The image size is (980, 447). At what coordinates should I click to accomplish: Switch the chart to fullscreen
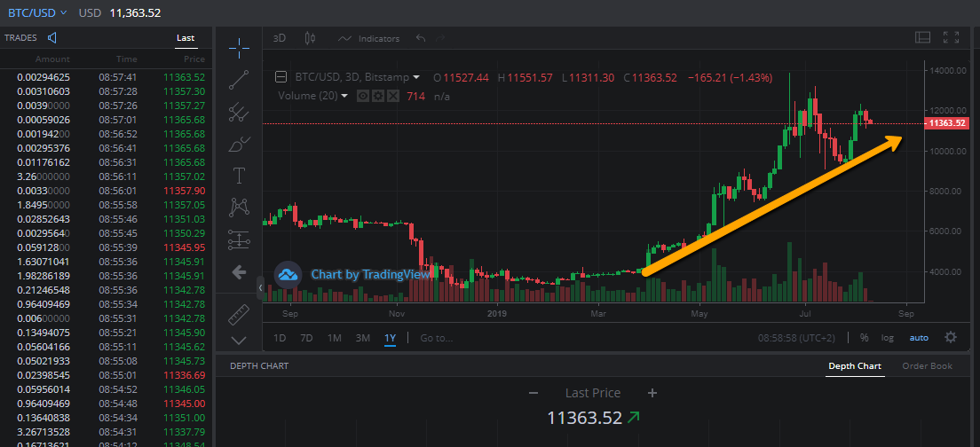952,37
